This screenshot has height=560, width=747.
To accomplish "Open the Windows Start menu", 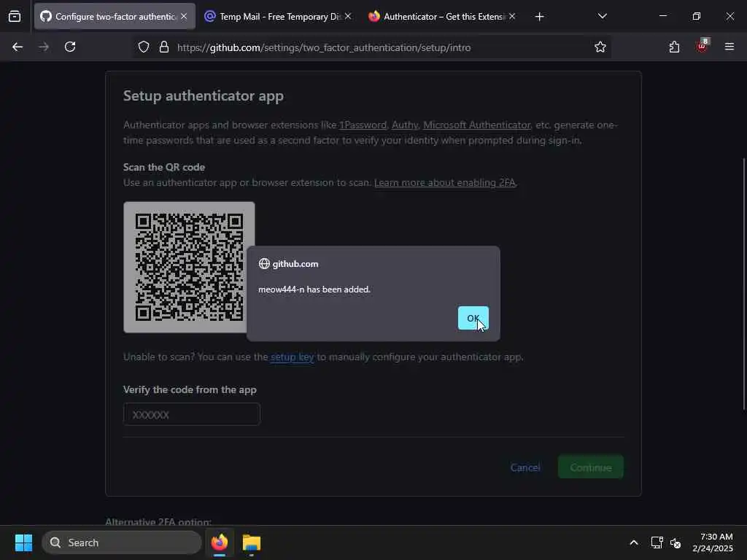I will point(23,542).
